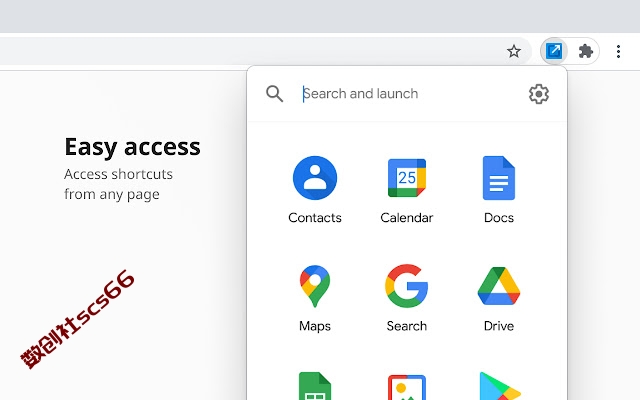
Task: Open Chrome's three-dot menu
Action: pyautogui.click(x=618, y=51)
